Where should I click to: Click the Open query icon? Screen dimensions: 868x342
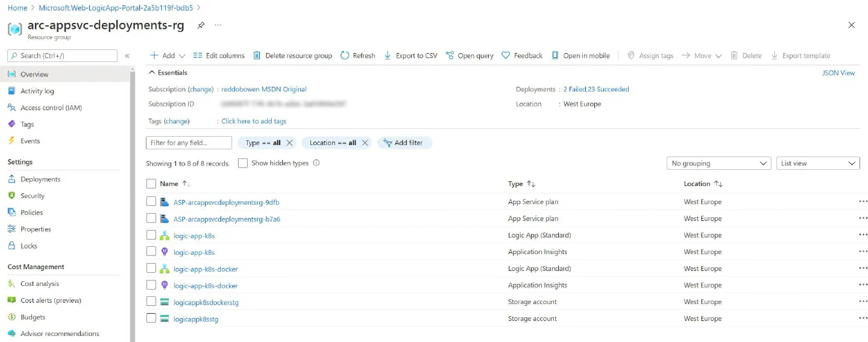[x=450, y=55]
